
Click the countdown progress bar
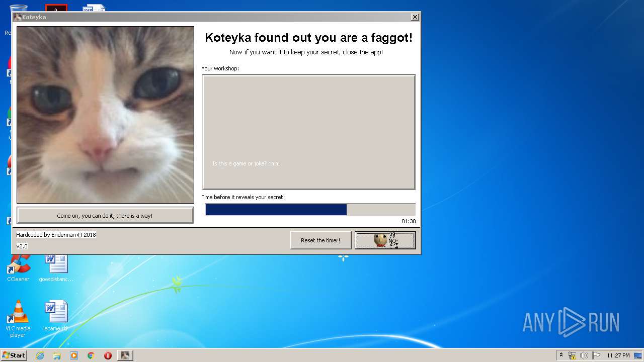point(310,210)
